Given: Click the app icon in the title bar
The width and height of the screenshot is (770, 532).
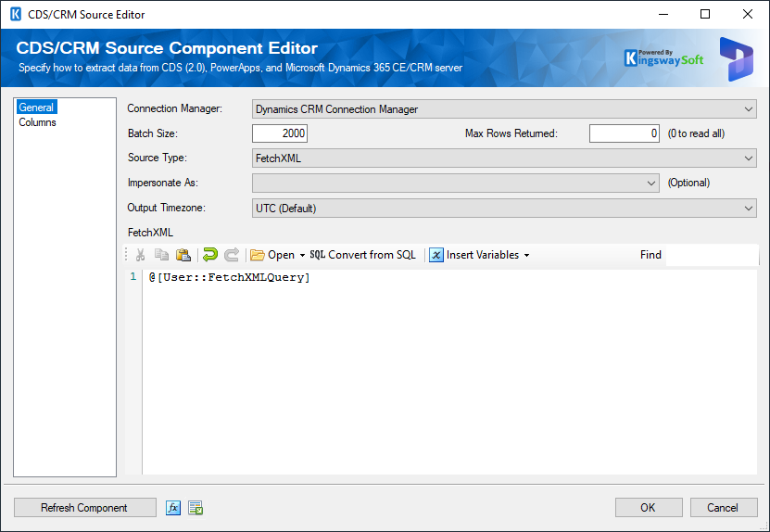Looking at the screenshot, I should [x=16, y=14].
